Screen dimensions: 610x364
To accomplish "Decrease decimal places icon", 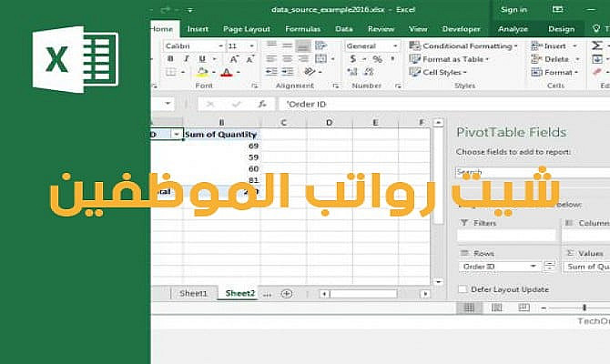I will (369, 72).
